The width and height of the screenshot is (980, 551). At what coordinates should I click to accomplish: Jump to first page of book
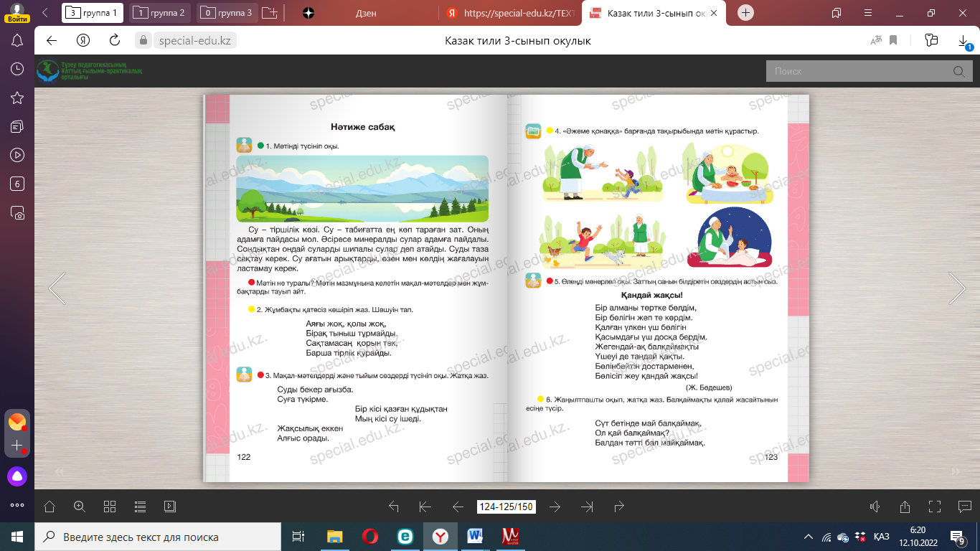425,507
